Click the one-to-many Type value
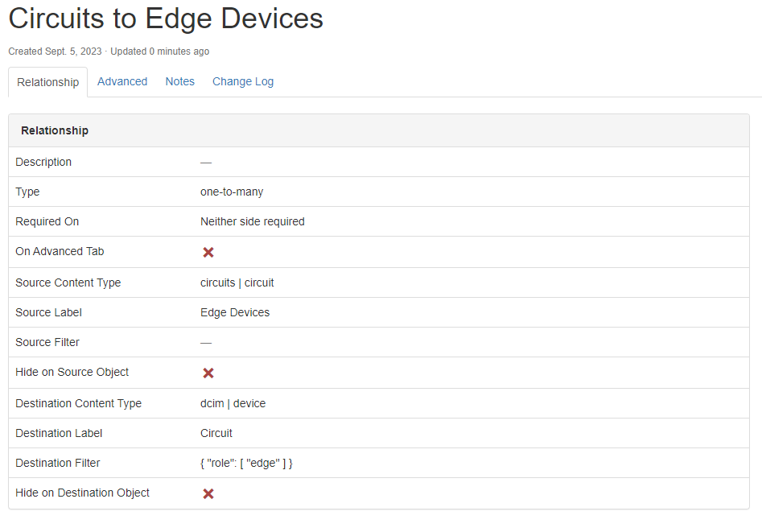 (232, 192)
